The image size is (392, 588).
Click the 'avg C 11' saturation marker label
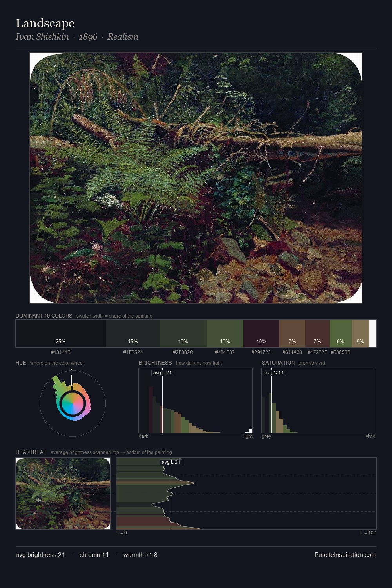coord(274,373)
